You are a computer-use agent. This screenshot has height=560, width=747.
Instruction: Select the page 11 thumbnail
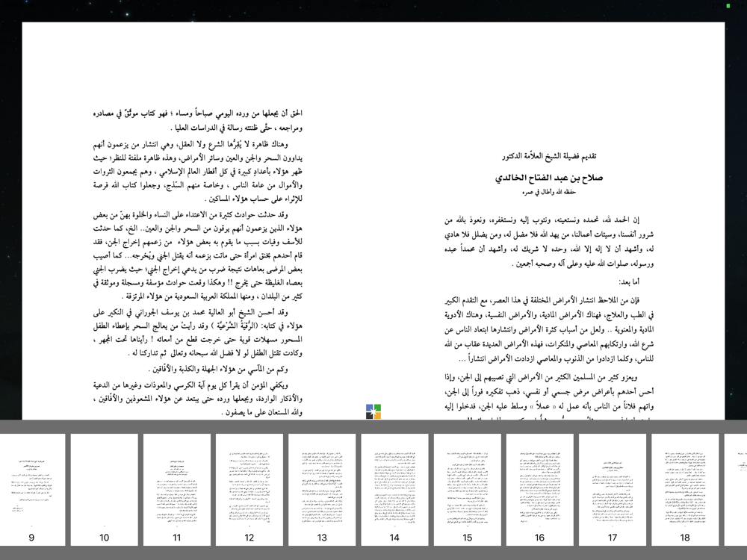(x=177, y=490)
